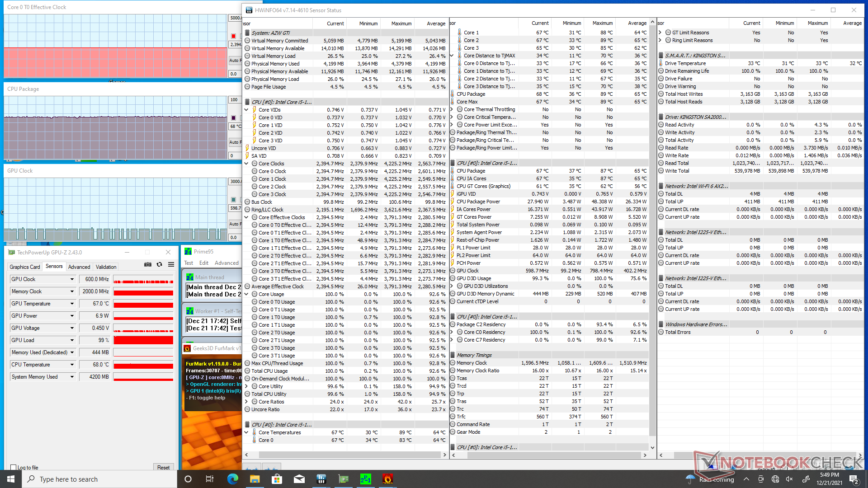Click the Type here to search box

click(99, 479)
